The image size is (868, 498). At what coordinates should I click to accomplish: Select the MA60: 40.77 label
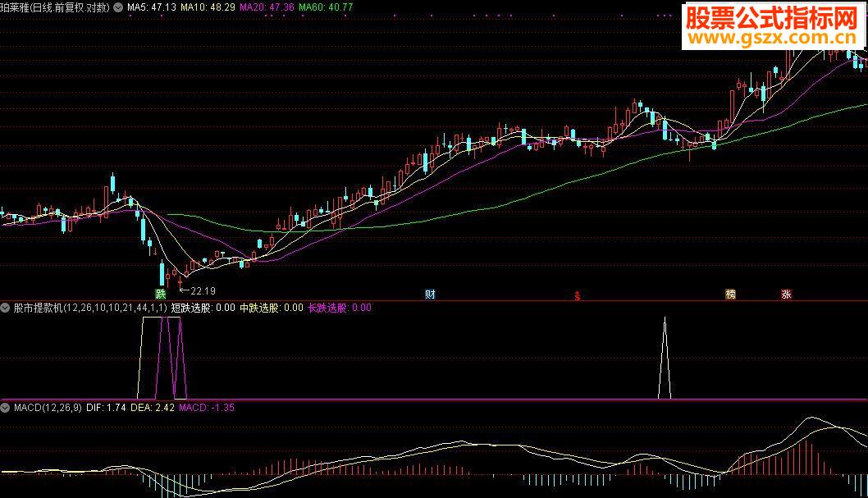[326, 7]
